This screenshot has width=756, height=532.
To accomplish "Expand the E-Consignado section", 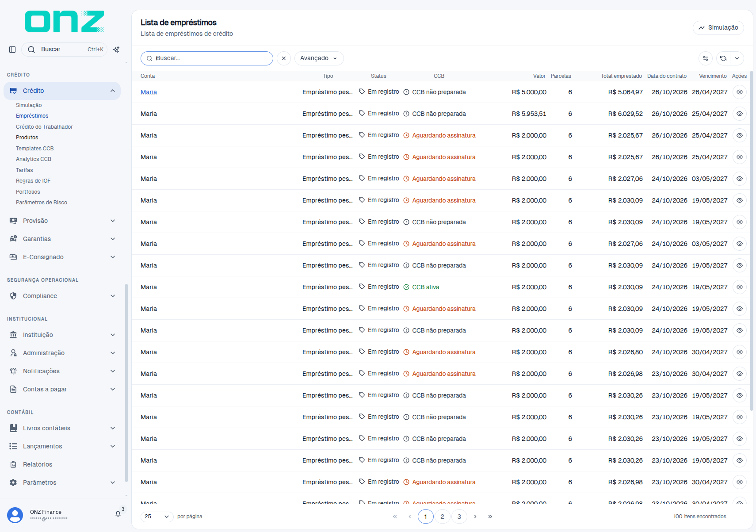I will pos(62,257).
